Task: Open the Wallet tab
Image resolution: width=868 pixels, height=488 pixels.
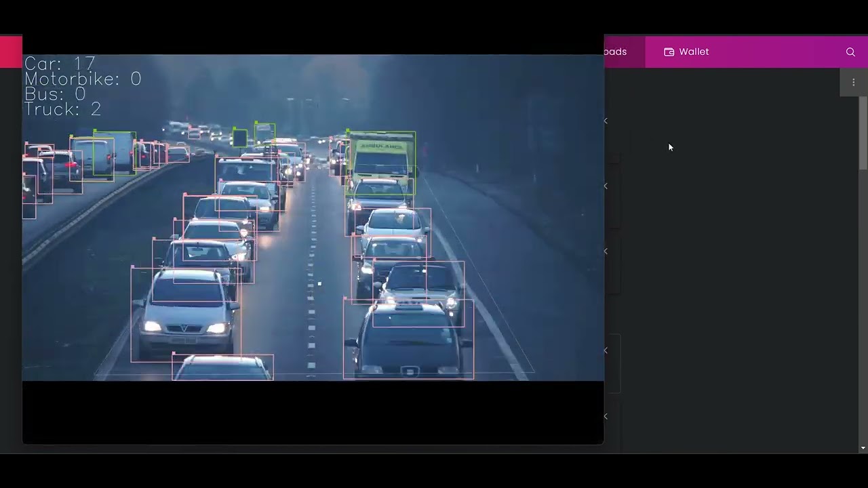Action: (x=686, y=52)
